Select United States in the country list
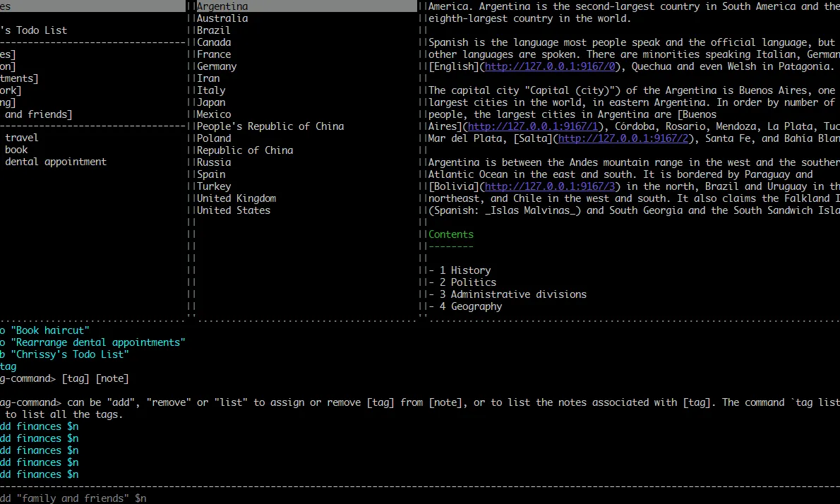 [234, 210]
